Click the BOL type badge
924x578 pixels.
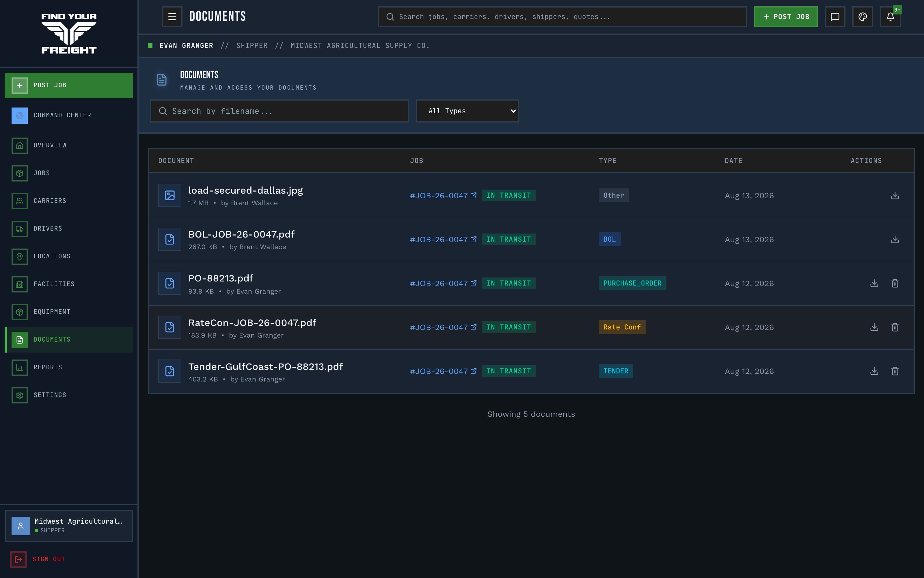click(609, 239)
